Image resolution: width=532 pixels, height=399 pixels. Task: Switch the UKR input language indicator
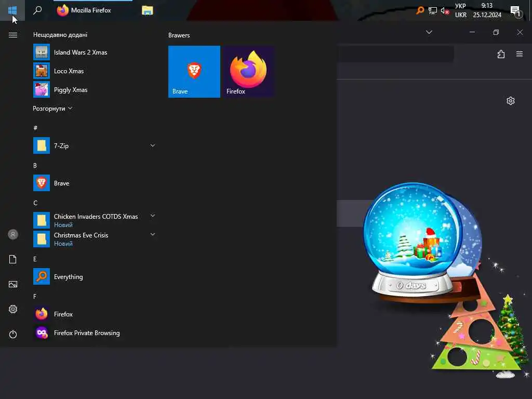tap(460, 10)
